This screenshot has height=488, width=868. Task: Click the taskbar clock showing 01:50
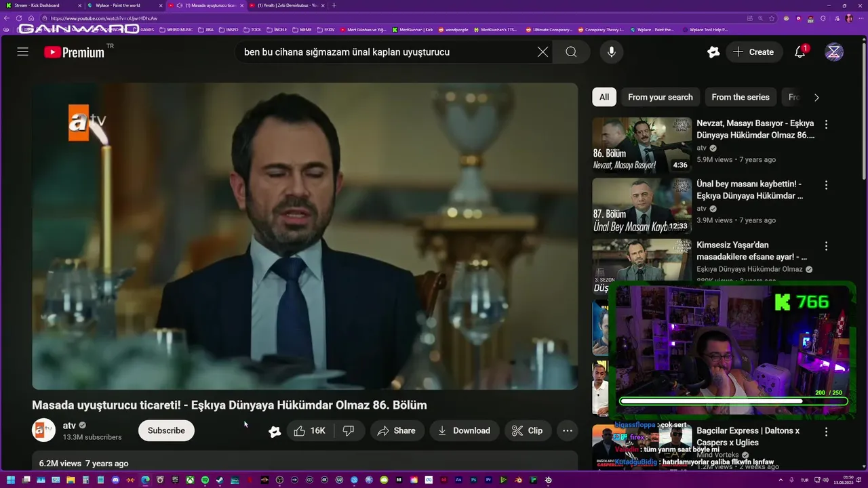[x=844, y=481]
